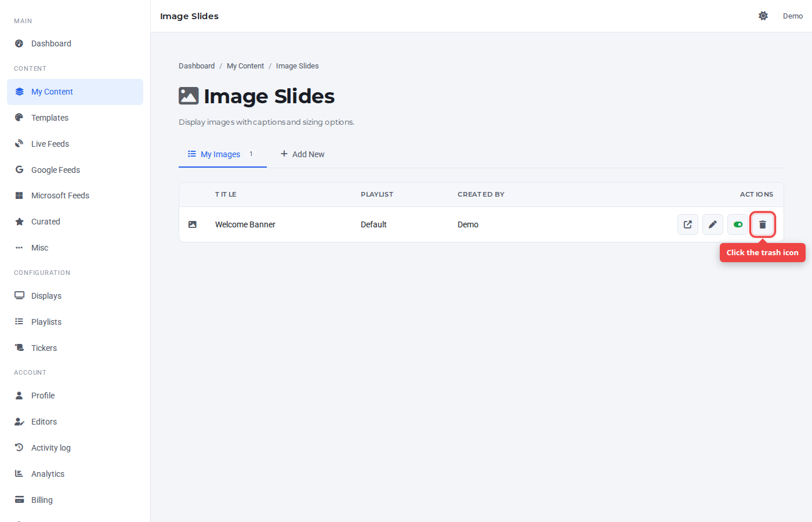Screen dimensions: 812x522
Task: Open the Curated menu item
Action: click(x=75, y=222)
